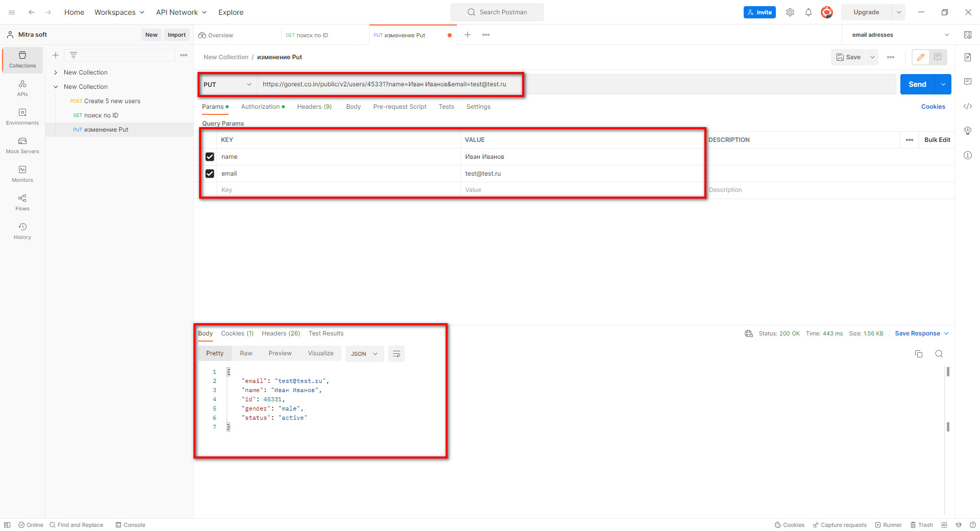Image resolution: width=980 pixels, height=531 pixels.
Task: Open the settings gear in the header
Action: [790, 12]
